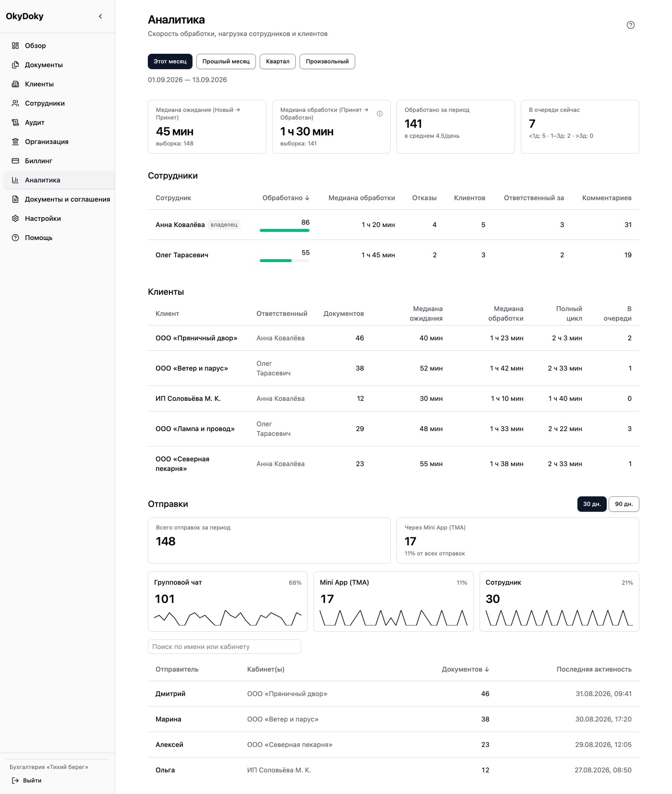The image size is (672, 794).
Task: Click info icon on Медиана обработки card
Action: click(380, 114)
